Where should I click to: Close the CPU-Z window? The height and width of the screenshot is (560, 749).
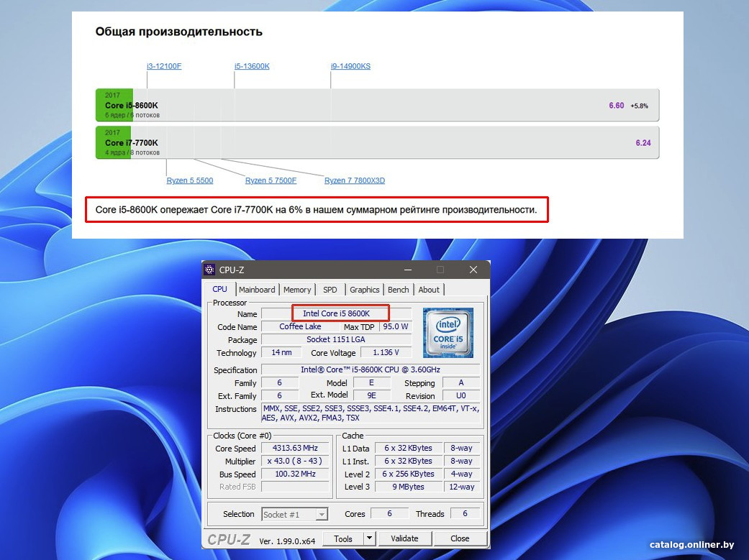tap(473, 270)
